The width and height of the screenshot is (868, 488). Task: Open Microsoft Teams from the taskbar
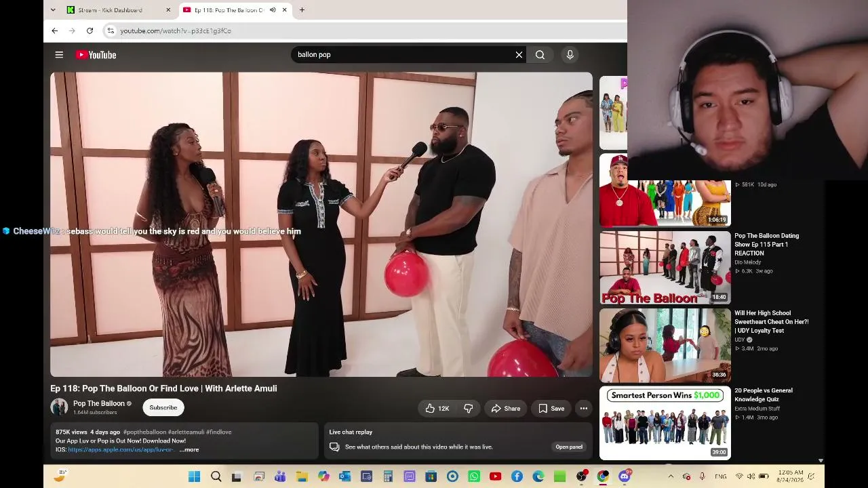[x=280, y=476]
